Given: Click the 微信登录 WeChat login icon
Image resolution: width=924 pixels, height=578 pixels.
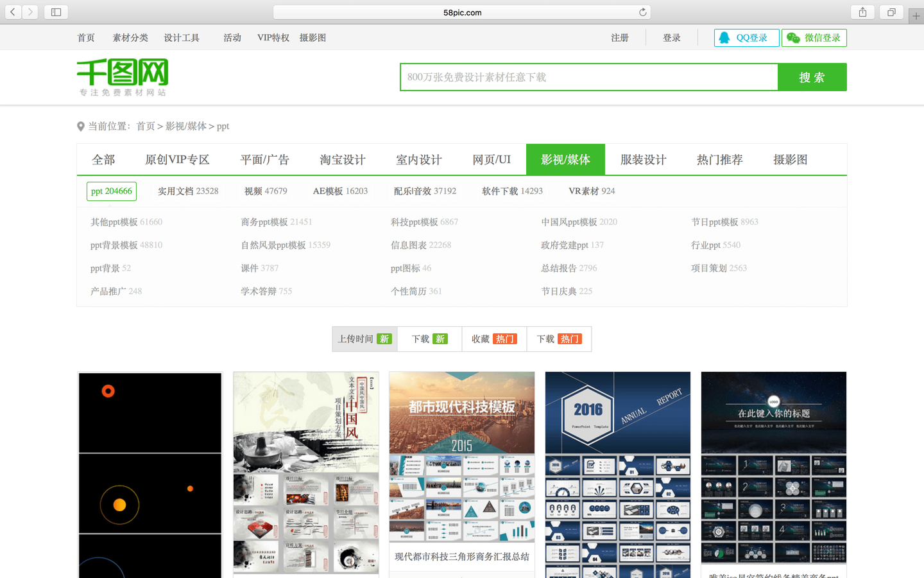Looking at the screenshot, I should tap(793, 38).
